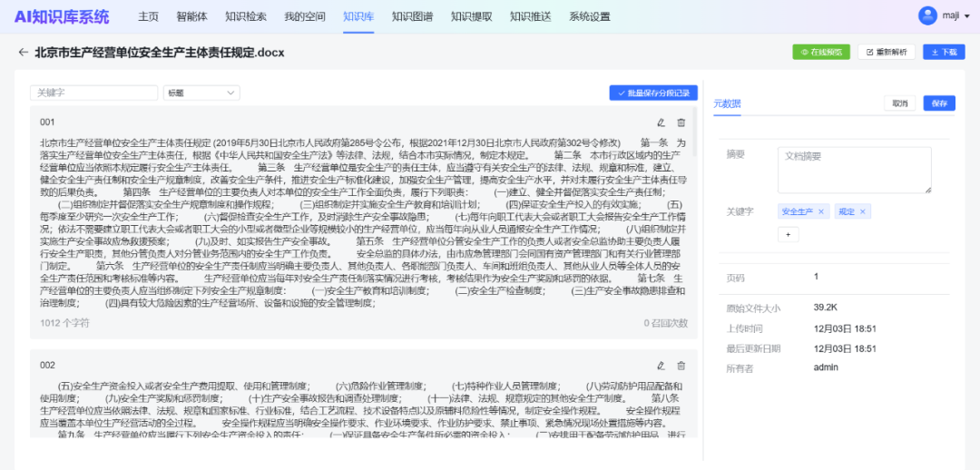Focus the 关键字 search input
980x470 pixels.
pyautogui.click(x=93, y=93)
